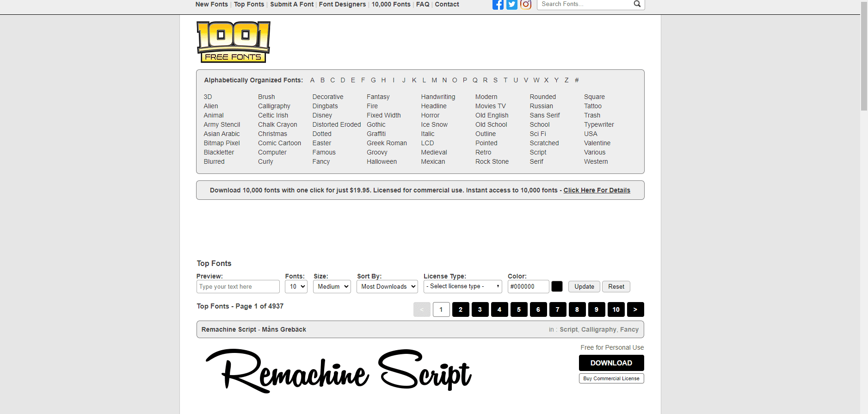
Task: Open the Christmas fonts category
Action: coord(272,134)
